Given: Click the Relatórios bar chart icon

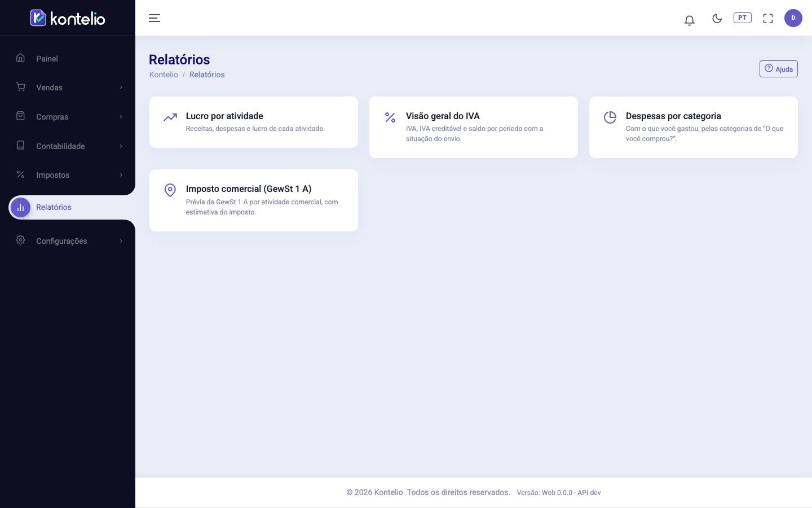Looking at the screenshot, I should [20, 208].
